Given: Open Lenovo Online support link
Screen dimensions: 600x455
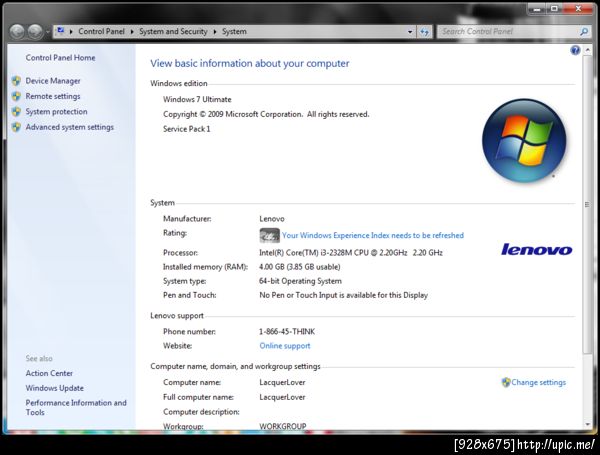Looking at the screenshot, I should tap(285, 346).
